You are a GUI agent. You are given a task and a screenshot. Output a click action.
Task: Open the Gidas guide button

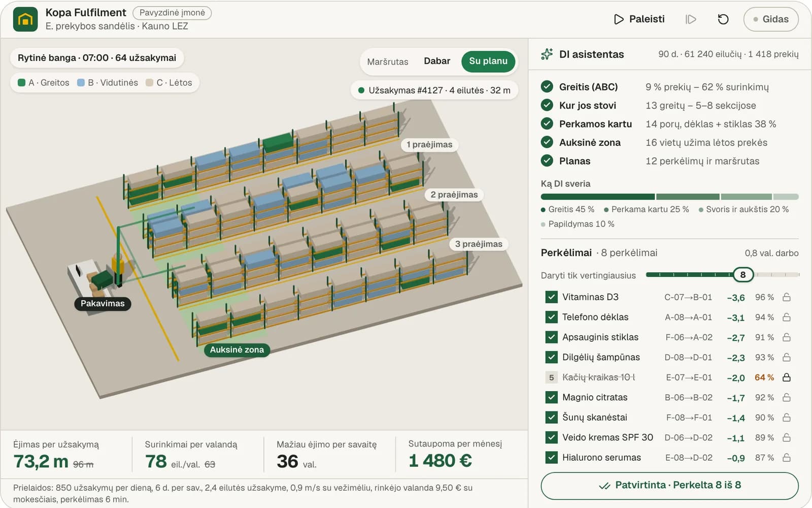771,19
